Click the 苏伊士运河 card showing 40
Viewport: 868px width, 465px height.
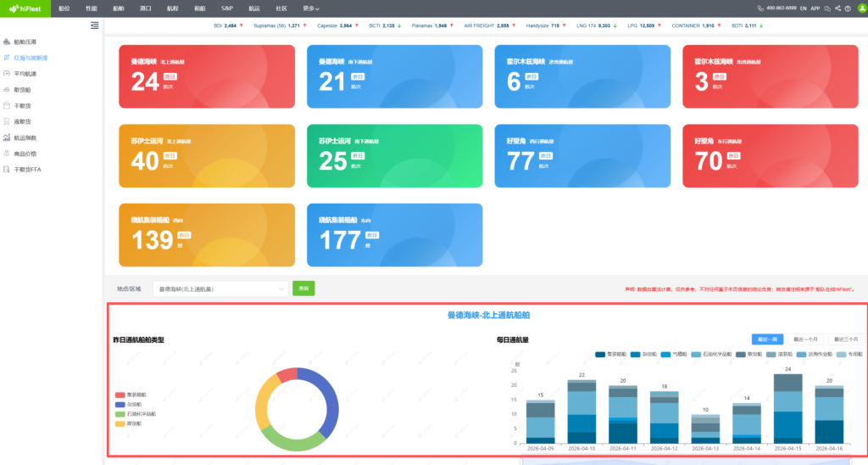click(x=207, y=156)
